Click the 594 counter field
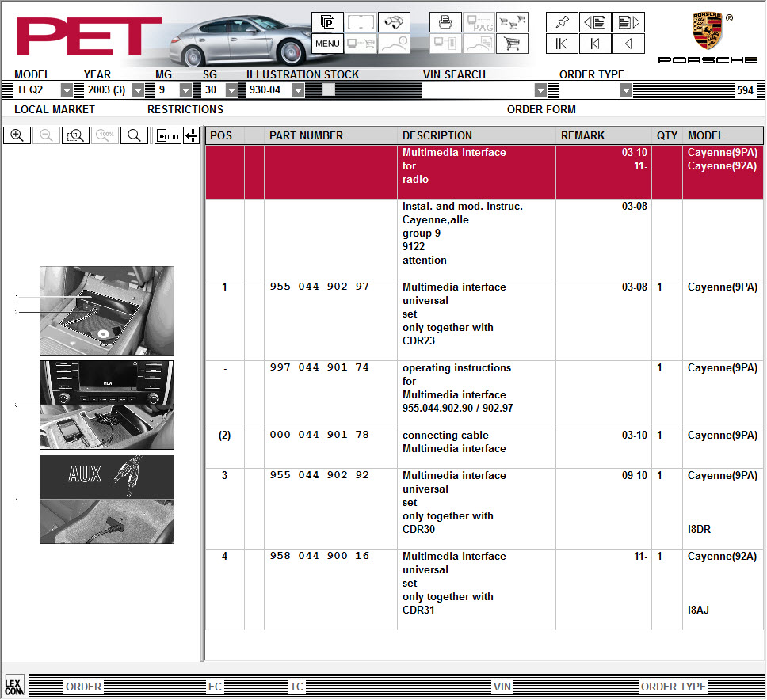Image resolution: width=767 pixels, height=700 pixels. tap(745, 90)
